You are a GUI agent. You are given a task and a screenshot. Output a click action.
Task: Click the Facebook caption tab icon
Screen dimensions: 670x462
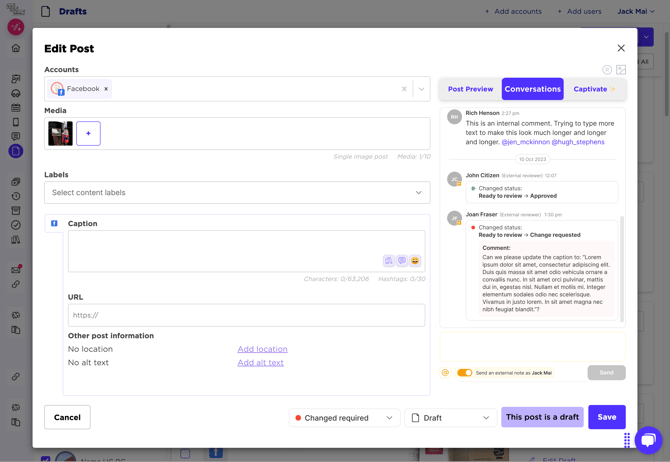pos(54,224)
